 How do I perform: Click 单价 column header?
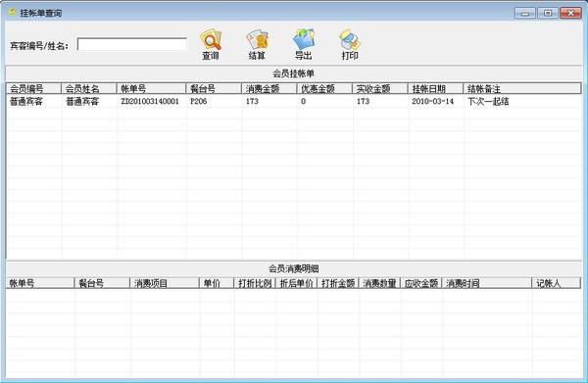(x=217, y=283)
